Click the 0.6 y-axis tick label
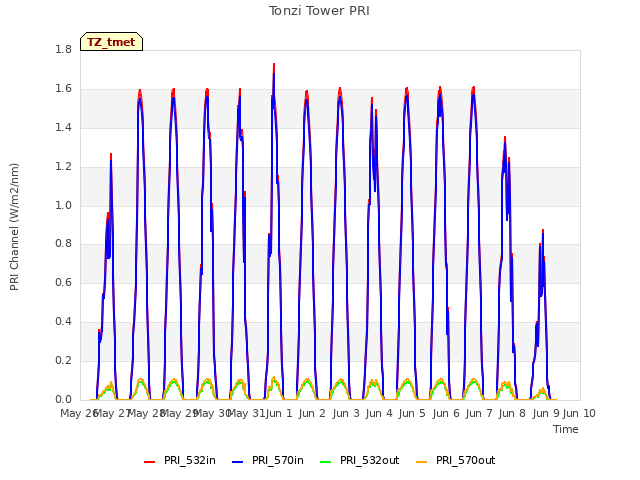640x480 pixels. (63, 282)
